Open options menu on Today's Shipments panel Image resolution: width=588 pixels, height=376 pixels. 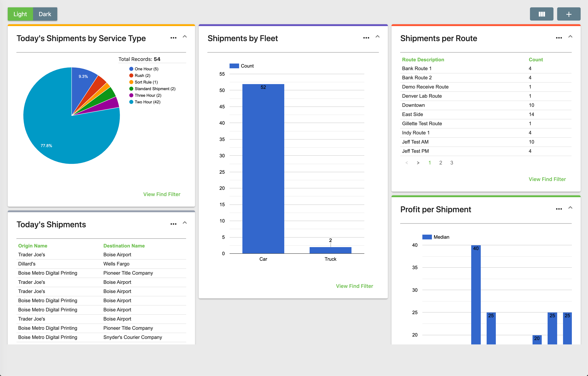click(x=173, y=224)
